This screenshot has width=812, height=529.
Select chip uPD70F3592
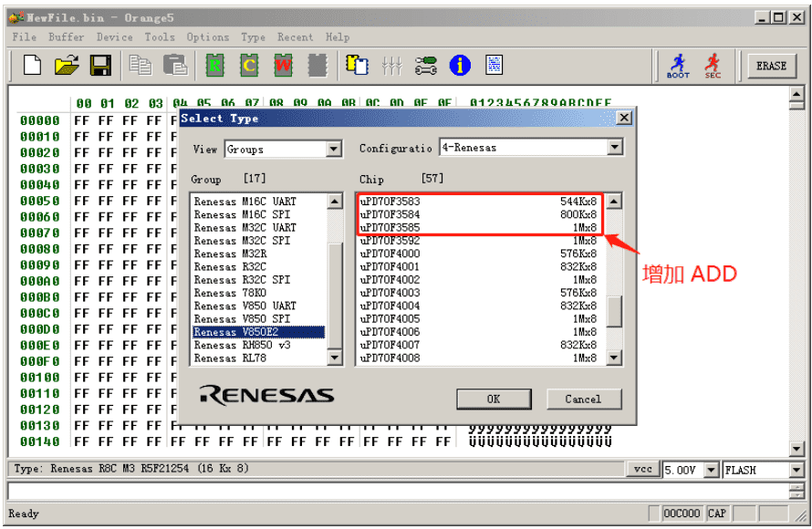[479, 240]
